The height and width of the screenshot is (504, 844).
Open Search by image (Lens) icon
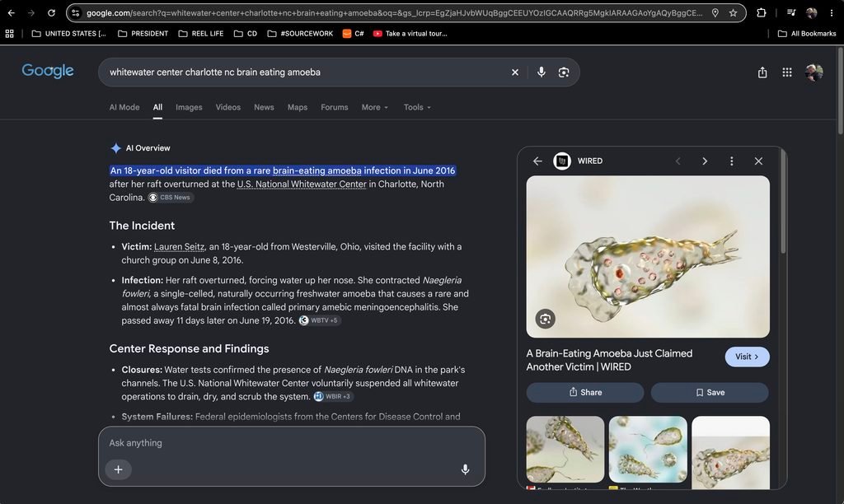click(x=564, y=72)
